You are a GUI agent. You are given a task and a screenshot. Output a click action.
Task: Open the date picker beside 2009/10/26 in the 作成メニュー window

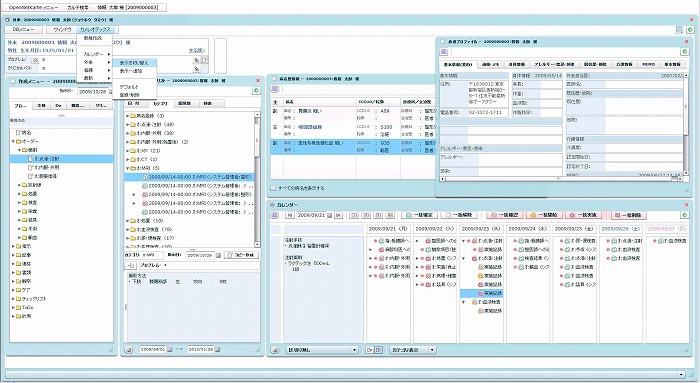tap(111, 92)
